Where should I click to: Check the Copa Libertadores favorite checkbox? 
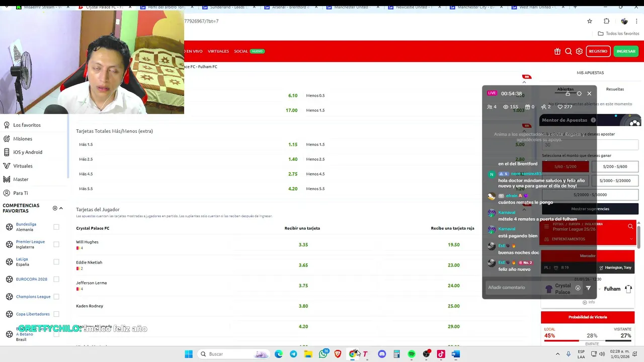[x=56, y=314]
